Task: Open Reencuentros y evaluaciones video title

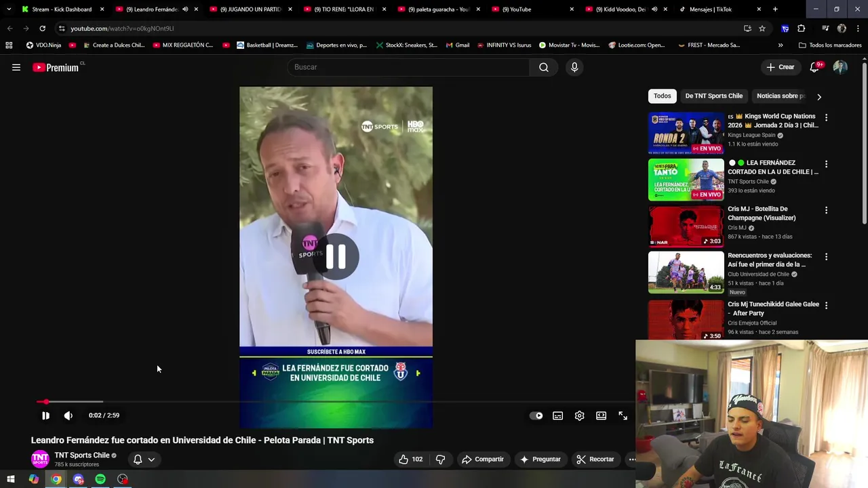Action: 770,260
